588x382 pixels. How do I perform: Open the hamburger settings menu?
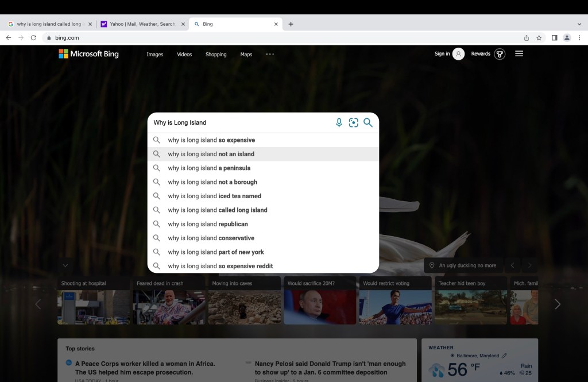click(x=519, y=54)
